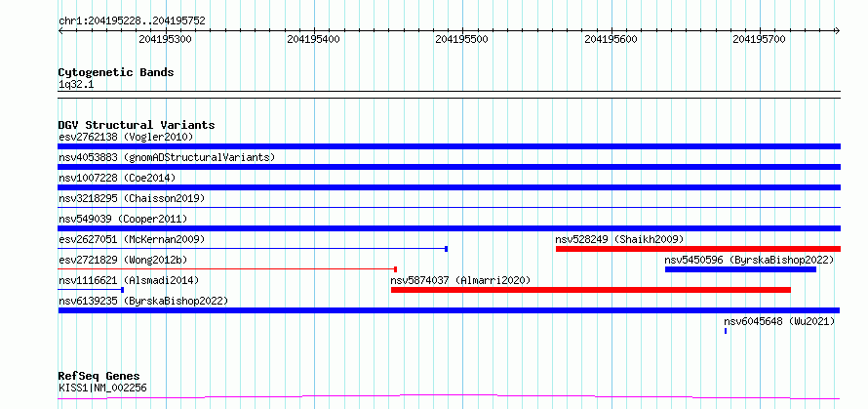Click the Cytogenetic Bands track title
Viewport: 868px width, 409px height.
pyautogui.click(x=116, y=72)
